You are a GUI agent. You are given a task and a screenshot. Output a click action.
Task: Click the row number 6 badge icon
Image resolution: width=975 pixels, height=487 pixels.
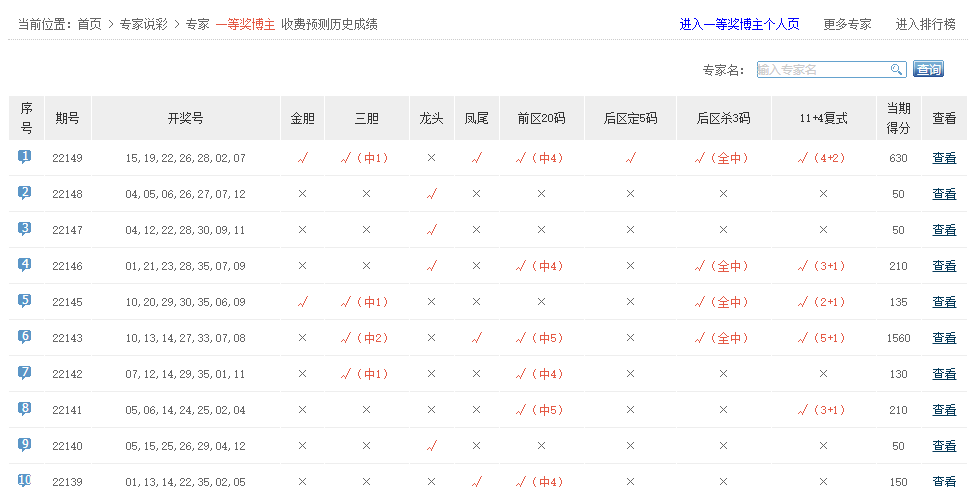(x=25, y=337)
